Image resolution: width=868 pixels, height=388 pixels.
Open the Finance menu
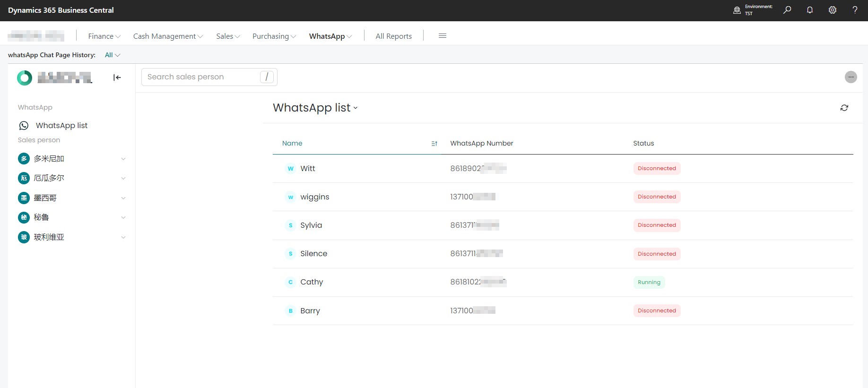pyautogui.click(x=104, y=36)
